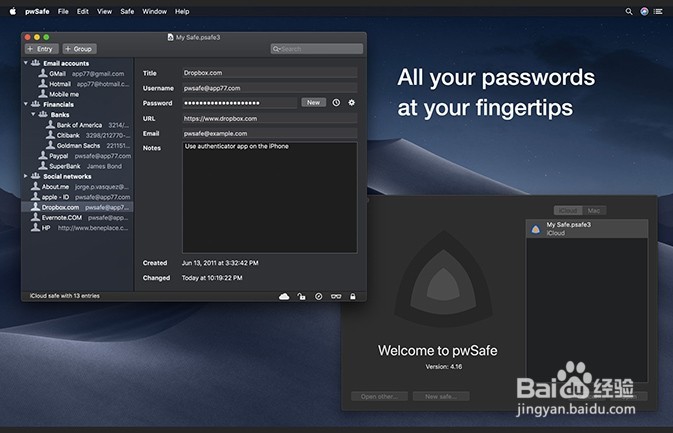Click the Banks group icon
Screen dimensions: 673x433
point(43,115)
